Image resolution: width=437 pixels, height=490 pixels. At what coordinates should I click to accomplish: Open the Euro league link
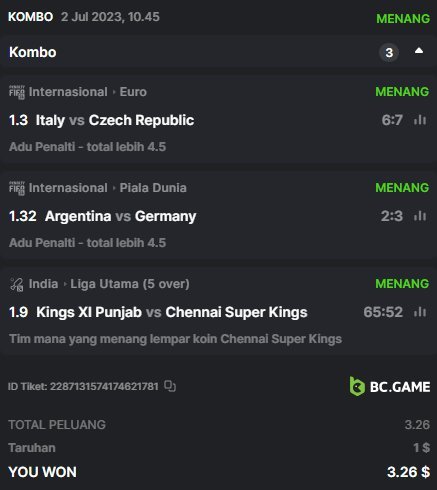point(133,92)
